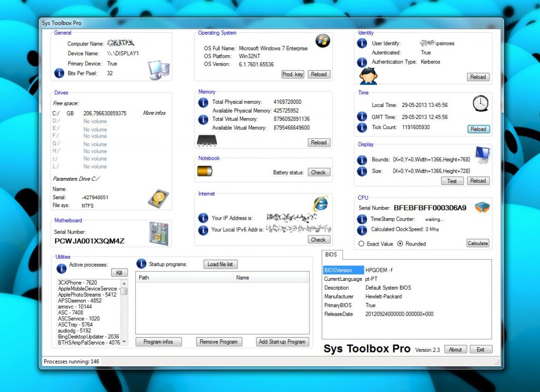This screenshot has height=392, width=540.
Task: Reload the Memory panel
Action: (319, 142)
